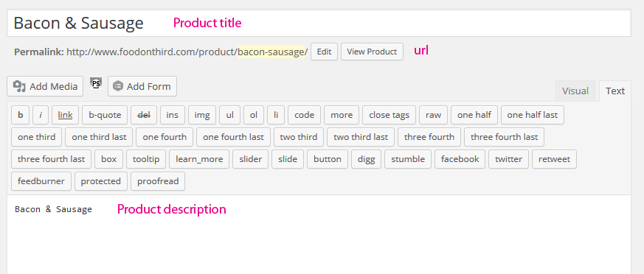Click the close tags button
This screenshot has width=644, height=274.
[389, 115]
